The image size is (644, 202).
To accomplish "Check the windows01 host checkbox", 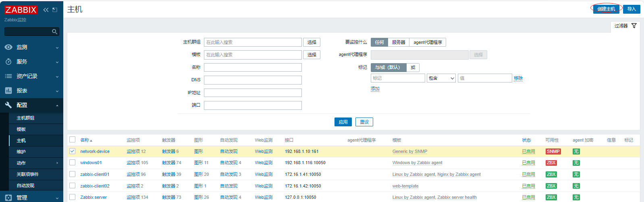I will pyautogui.click(x=73, y=163).
